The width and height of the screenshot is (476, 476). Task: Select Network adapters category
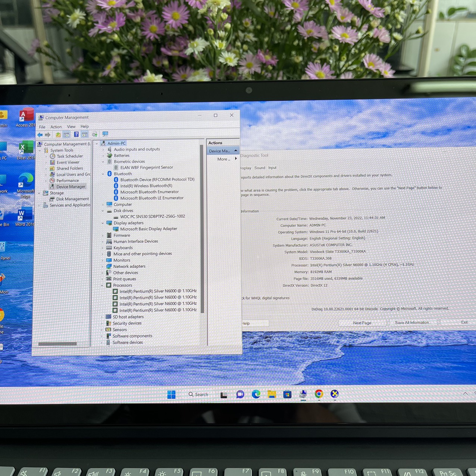click(x=129, y=266)
